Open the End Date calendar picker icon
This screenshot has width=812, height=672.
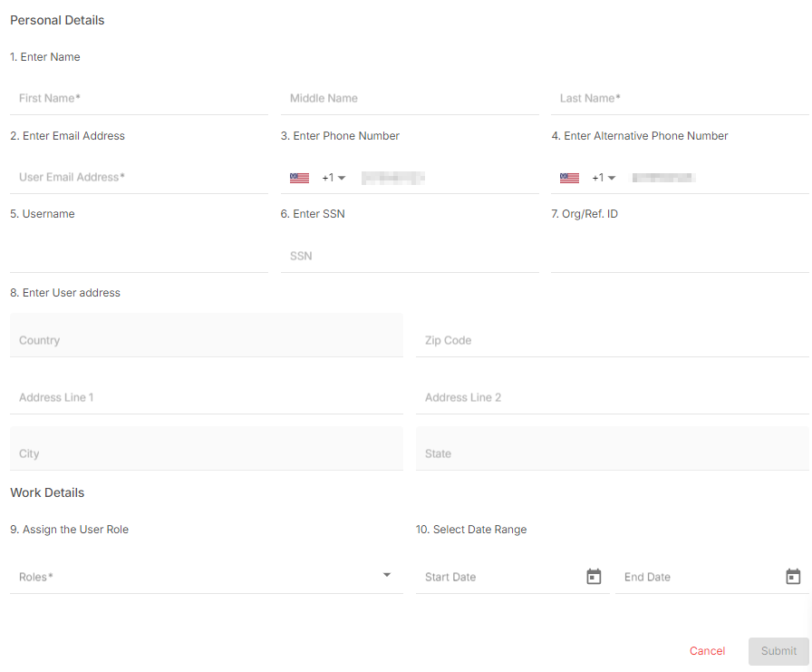point(793,577)
